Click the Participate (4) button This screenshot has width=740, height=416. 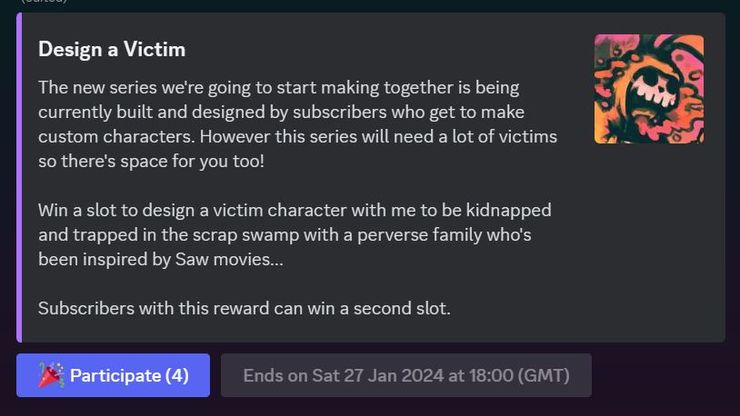tap(113, 376)
